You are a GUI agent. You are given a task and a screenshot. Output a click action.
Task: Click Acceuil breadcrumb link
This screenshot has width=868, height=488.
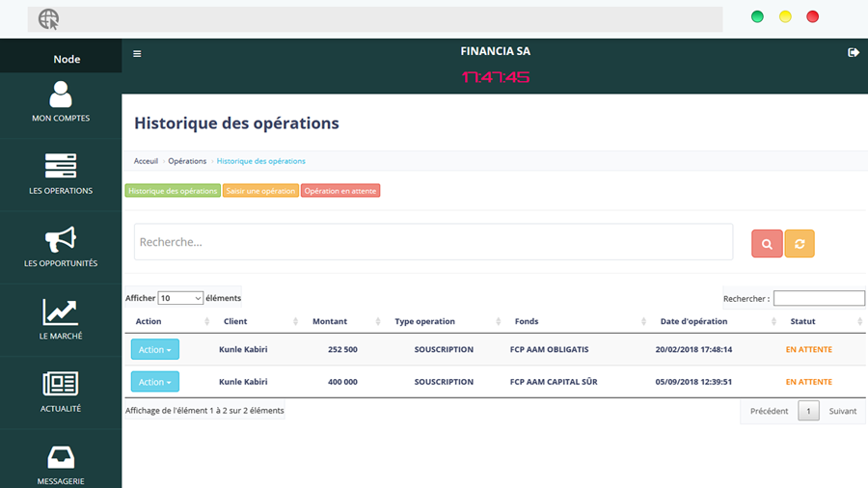(x=146, y=161)
